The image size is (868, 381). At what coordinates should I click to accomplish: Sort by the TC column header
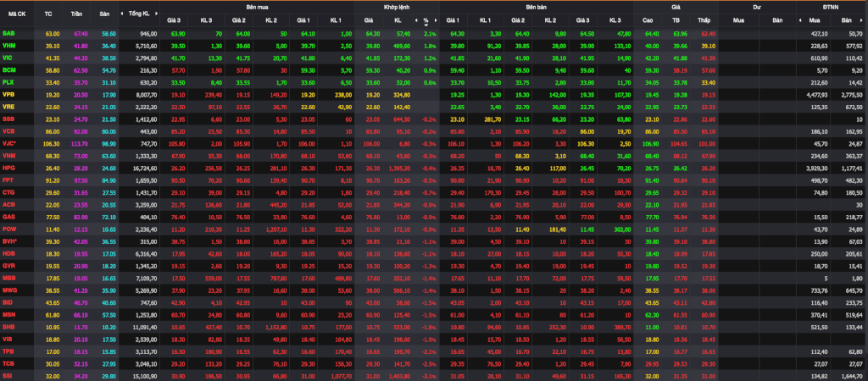48,14
